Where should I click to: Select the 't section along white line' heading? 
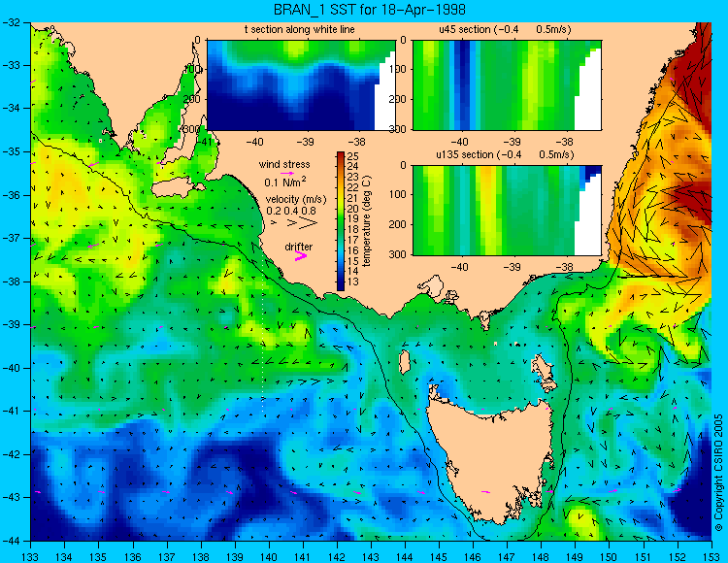point(300,29)
